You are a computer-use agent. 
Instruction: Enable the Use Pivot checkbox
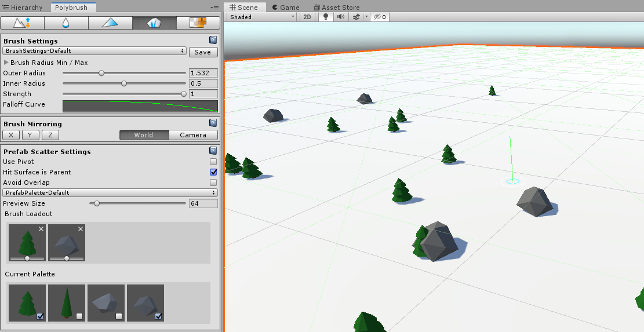[213, 162]
